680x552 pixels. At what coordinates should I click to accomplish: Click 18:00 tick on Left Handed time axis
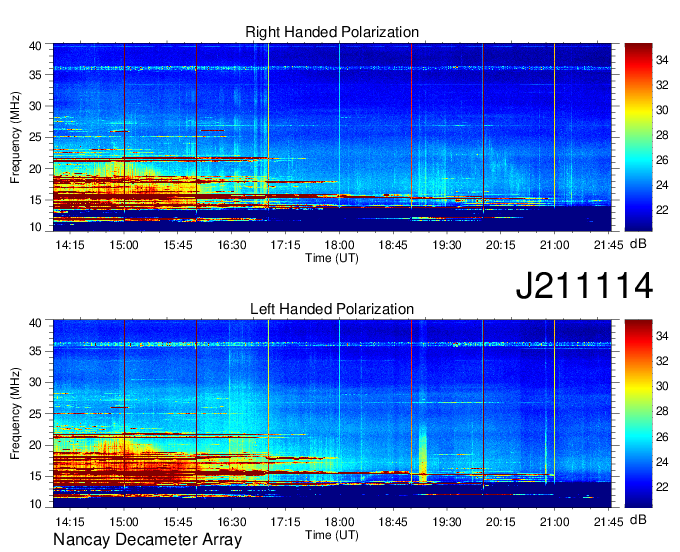click(x=339, y=522)
